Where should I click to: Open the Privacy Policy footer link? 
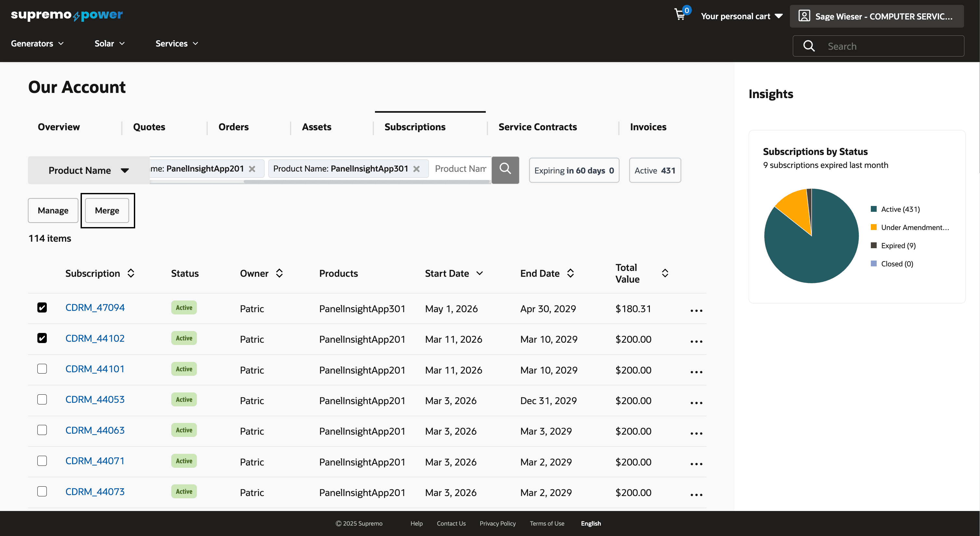click(x=497, y=523)
